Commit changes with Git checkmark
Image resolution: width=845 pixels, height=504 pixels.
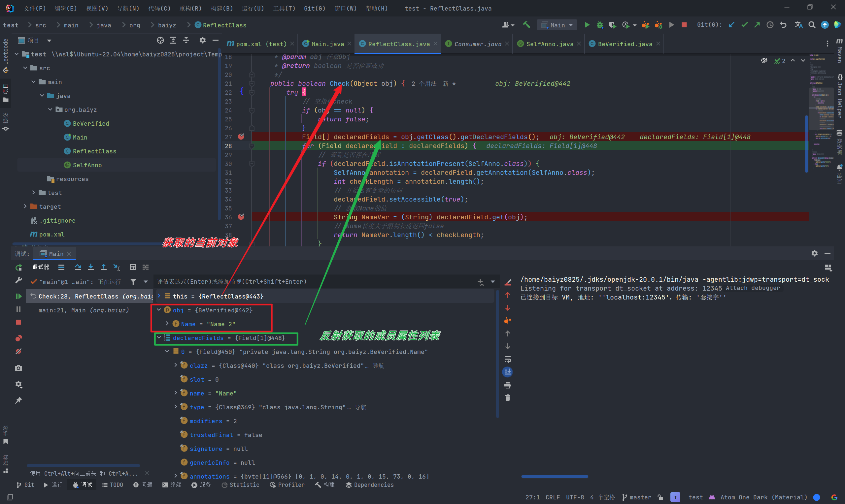(x=744, y=25)
